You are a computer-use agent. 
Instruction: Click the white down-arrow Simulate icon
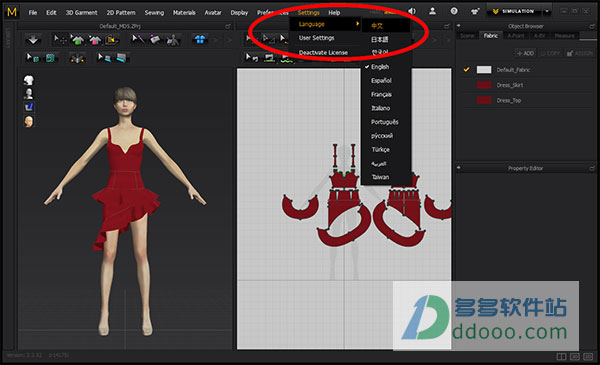tap(33, 39)
